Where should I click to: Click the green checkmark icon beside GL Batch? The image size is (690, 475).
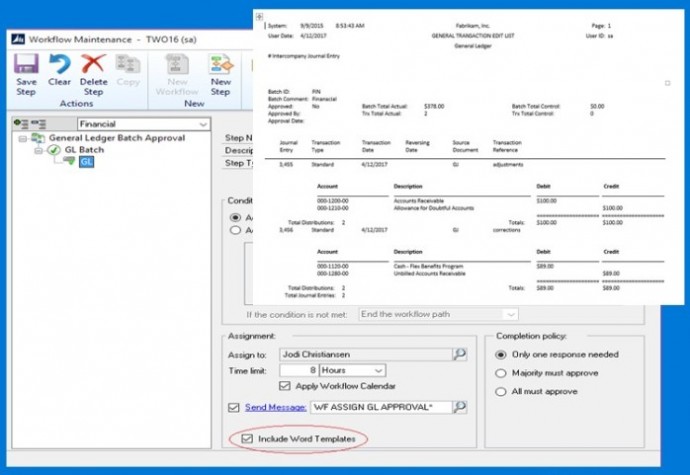[x=54, y=150]
